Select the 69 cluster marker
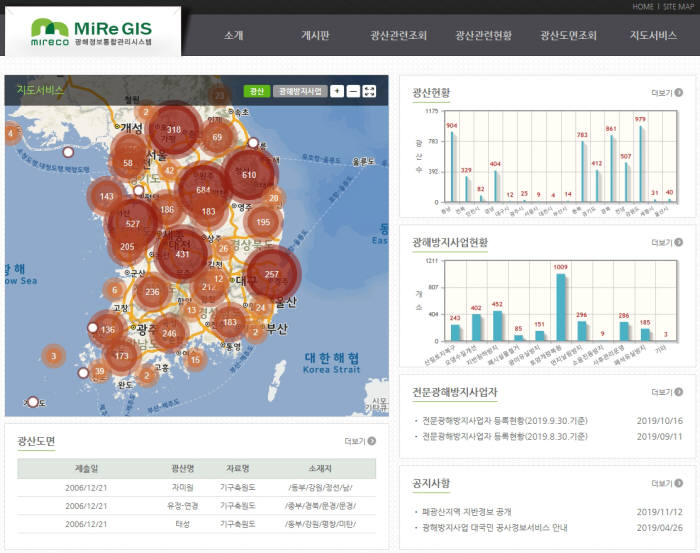700x553 pixels. tap(217, 137)
